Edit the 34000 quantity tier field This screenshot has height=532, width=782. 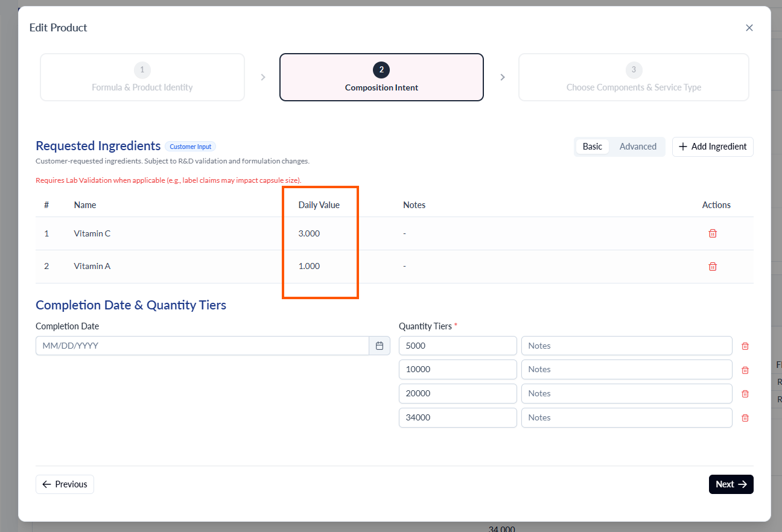coord(458,417)
